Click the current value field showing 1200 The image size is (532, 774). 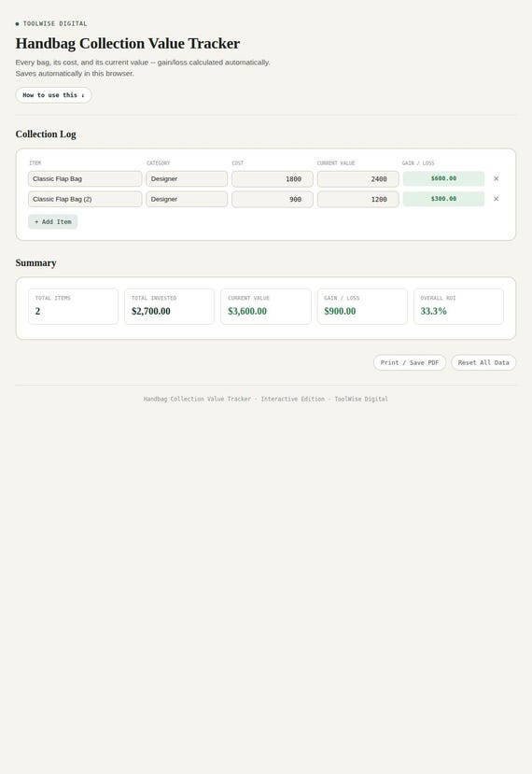coord(357,199)
